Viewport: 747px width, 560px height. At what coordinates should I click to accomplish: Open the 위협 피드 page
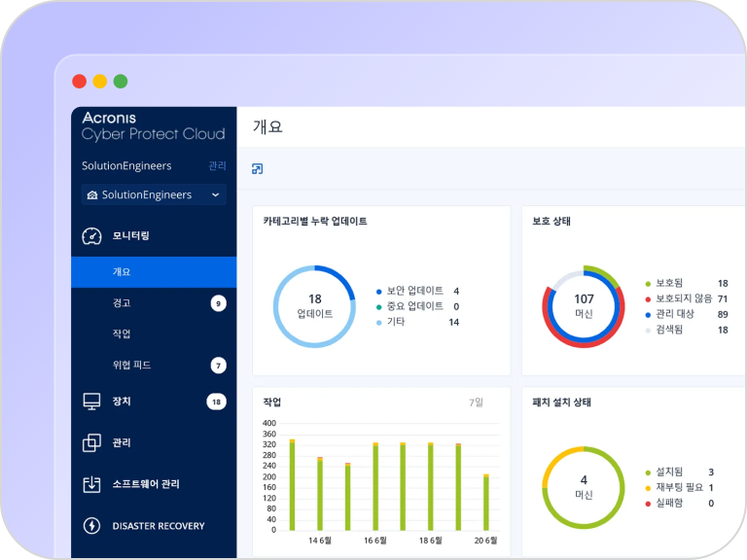click(x=131, y=366)
